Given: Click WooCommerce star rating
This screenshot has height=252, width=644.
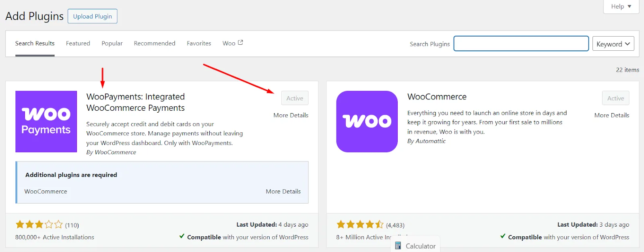Looking at the screenshot, I should pos(360,225).
